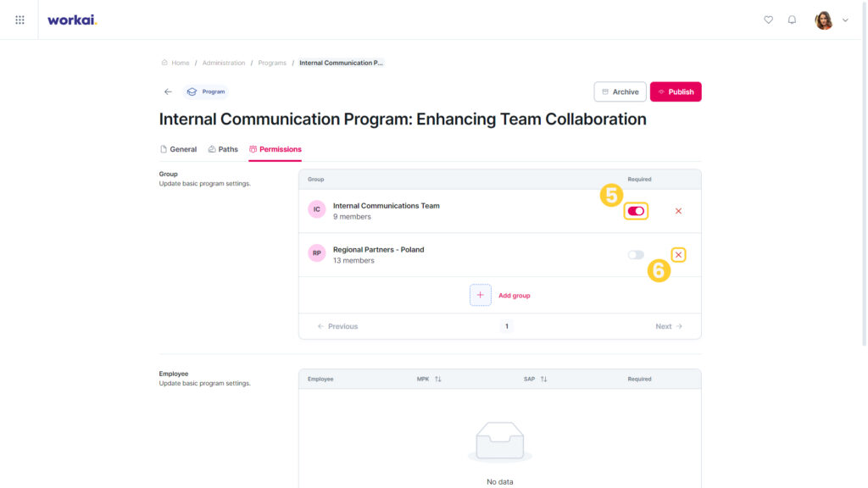The width and height of the screenshot is (868, 488).
Task: Publish the program
Action: click(676, 91)
